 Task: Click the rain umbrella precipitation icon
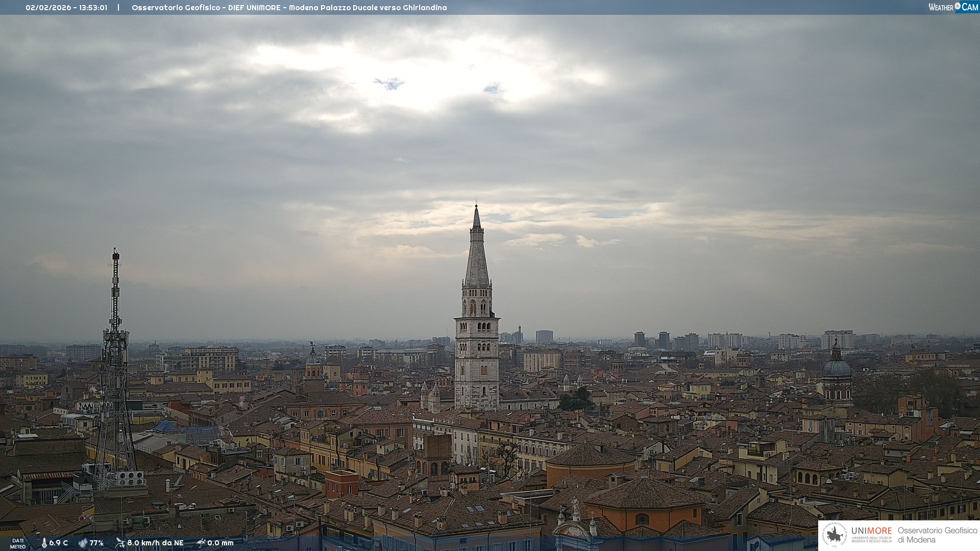[201, 543]
